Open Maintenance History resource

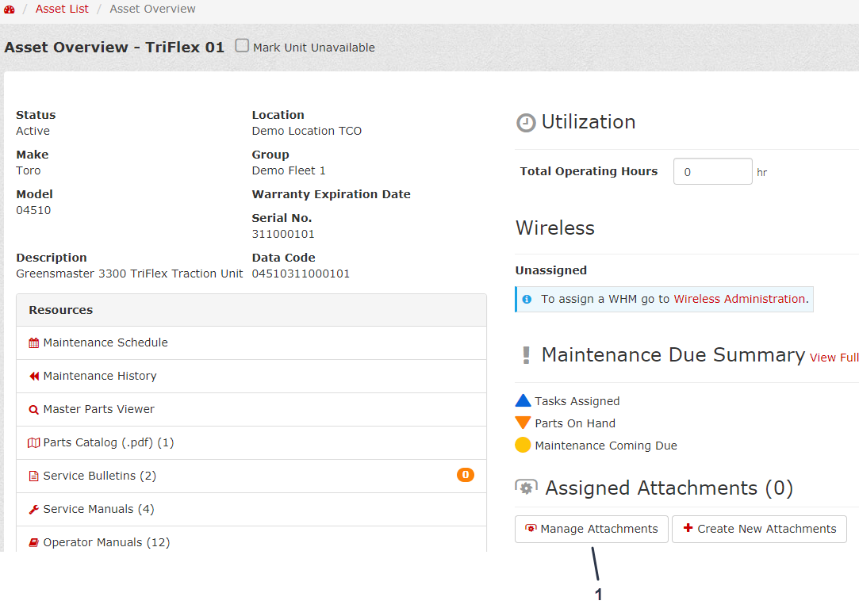(x=100, y=377)
